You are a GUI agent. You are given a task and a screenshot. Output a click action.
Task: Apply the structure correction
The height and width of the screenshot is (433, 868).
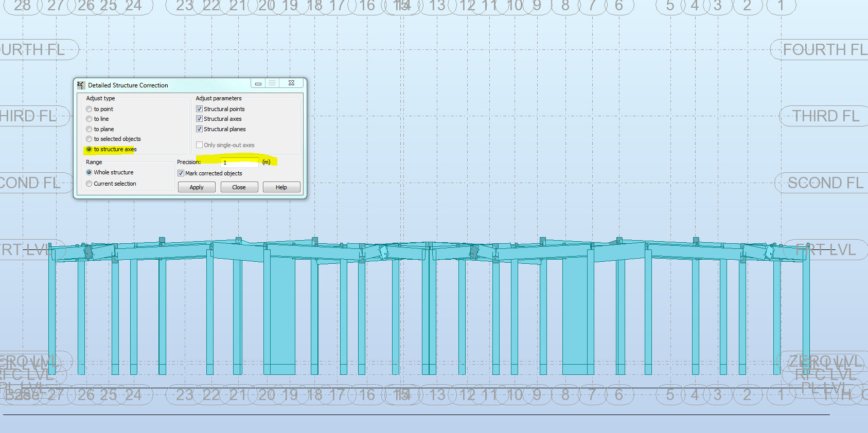(197, 187)
